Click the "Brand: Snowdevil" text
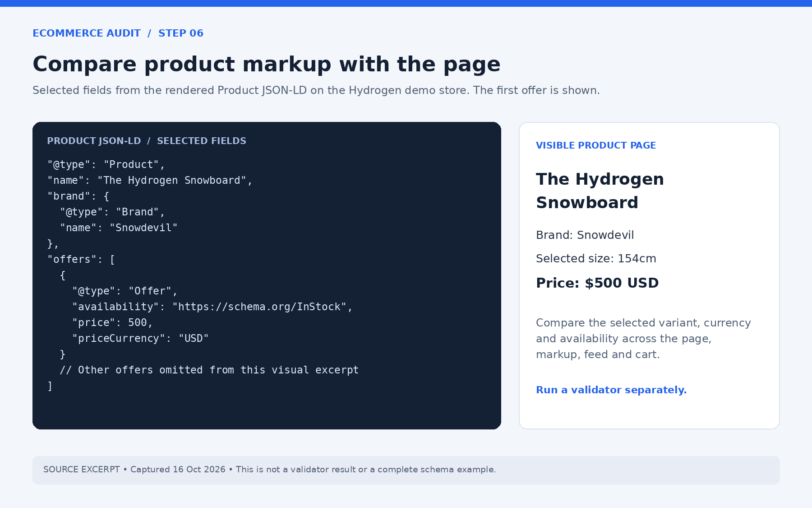The image size is (812, 508). pyautogui.click(x=585, y=235)
